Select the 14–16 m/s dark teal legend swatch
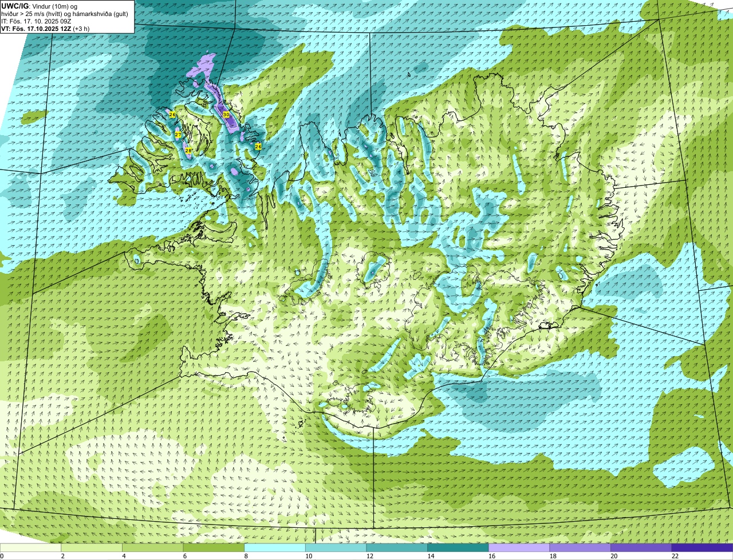The width and height of the screenshot is (733, 560). (458, 547)
